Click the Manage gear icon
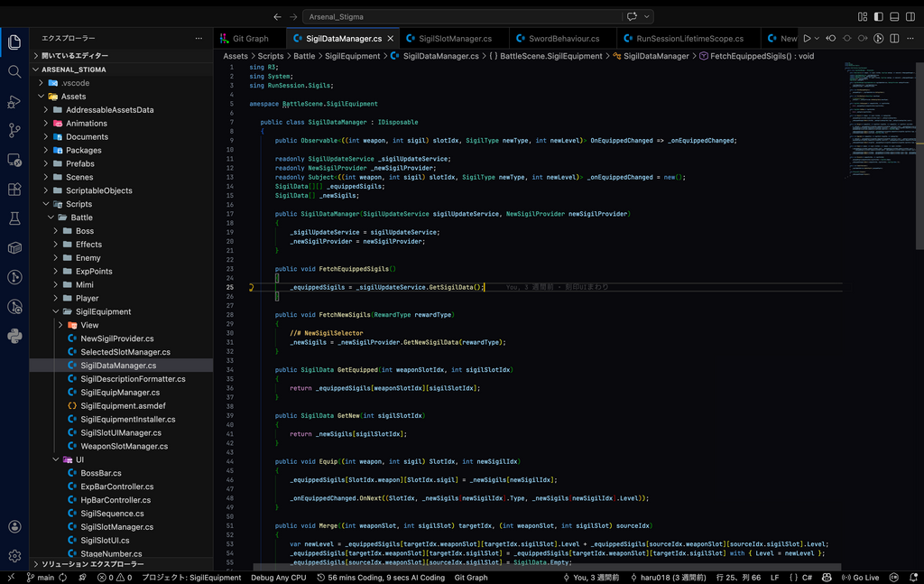The image size is (924, 584). point(14,556)
